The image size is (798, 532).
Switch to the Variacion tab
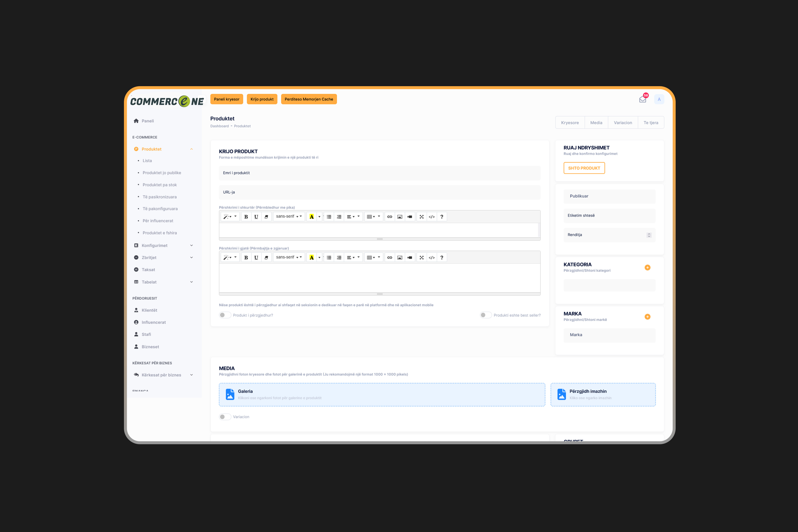(623, 123)
